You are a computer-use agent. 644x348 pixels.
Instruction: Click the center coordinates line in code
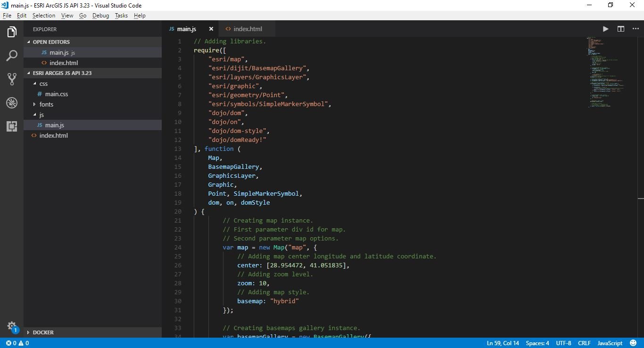[293, 265]
